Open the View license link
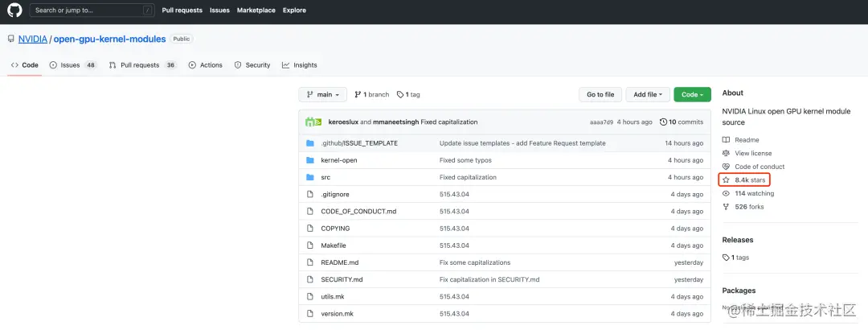This screenshot has height=330, width=868. 747,154
